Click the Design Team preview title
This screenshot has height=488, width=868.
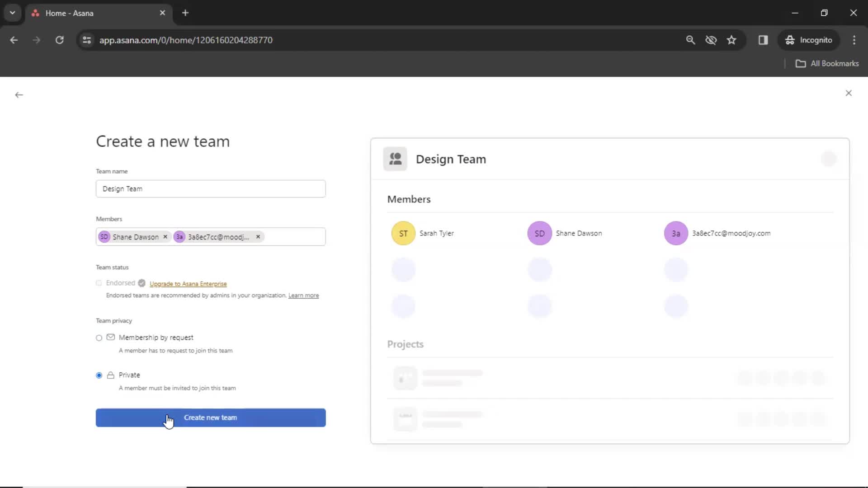click(451, 159)
